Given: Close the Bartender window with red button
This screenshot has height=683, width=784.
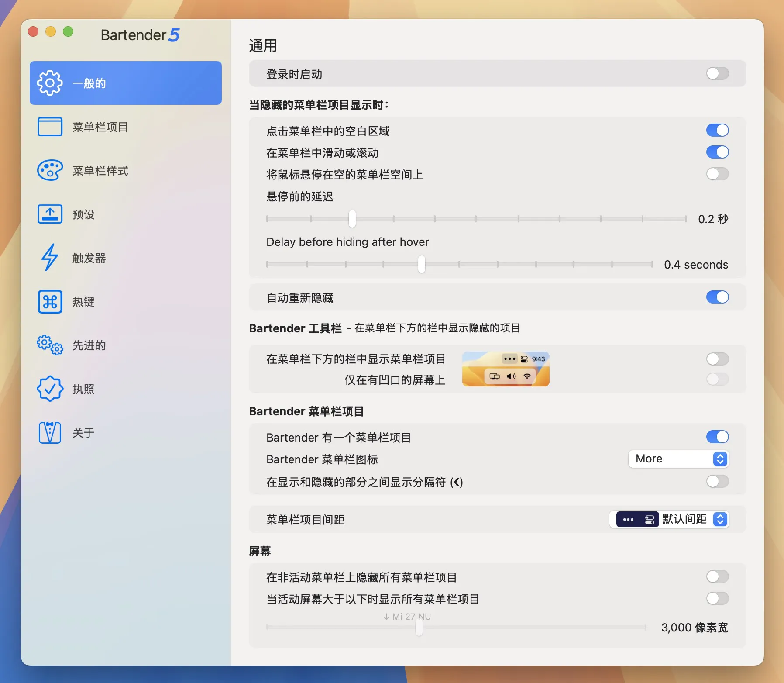Looking at the screenshot, I should click(x=33, y=31).
